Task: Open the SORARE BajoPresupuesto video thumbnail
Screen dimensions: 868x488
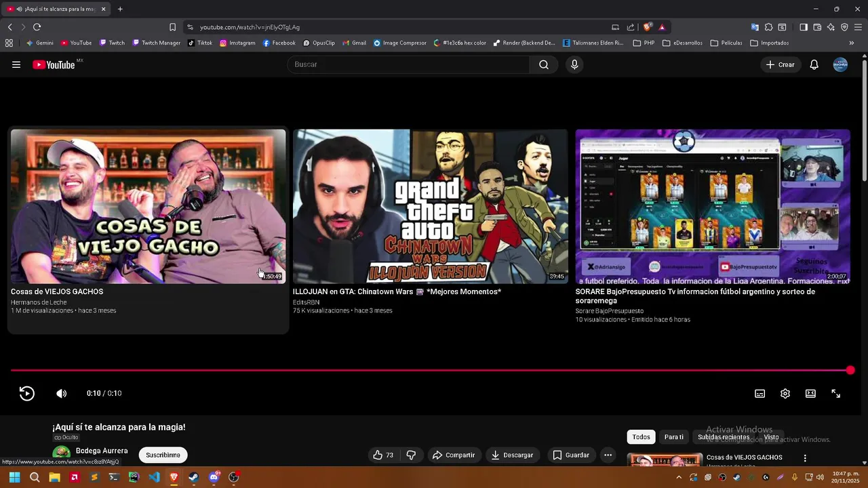Action: click(x=713, y=206)
